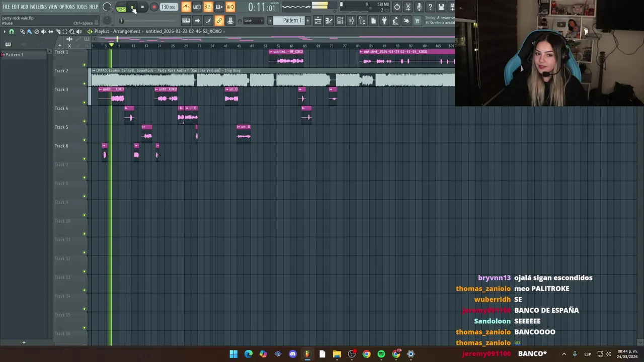Click the one-click audio recording microphone

point(419,7)
